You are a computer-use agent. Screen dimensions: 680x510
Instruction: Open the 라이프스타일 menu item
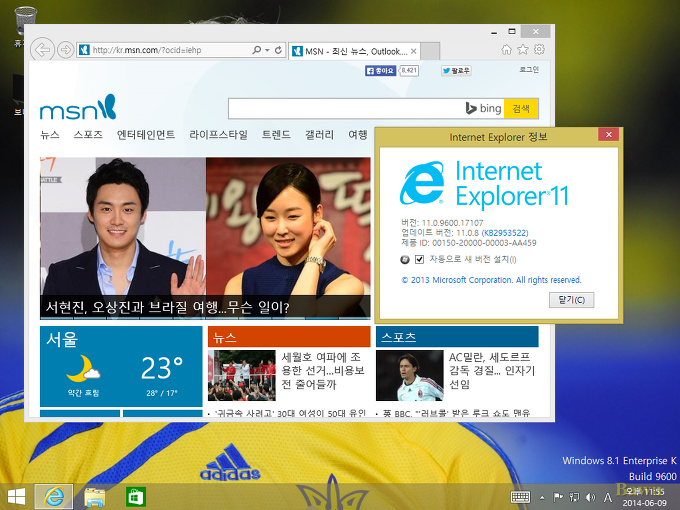pyautogui.click(x=218, y=135)
